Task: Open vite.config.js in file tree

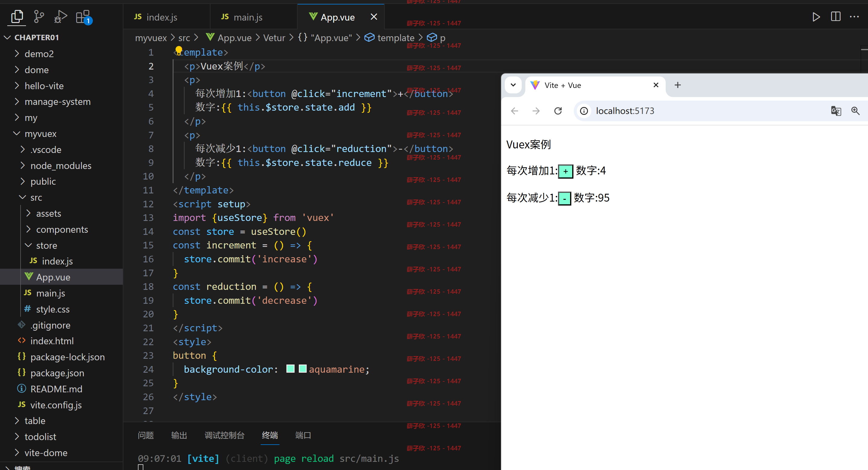Action: point(62,405)
